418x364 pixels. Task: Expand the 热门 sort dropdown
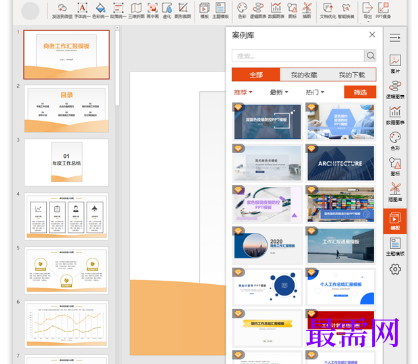pos(315,92)
